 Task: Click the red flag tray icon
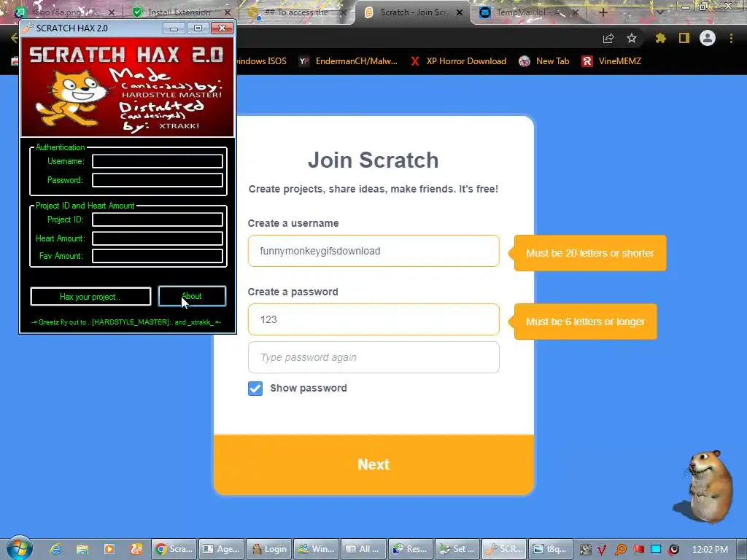(639, 550)
